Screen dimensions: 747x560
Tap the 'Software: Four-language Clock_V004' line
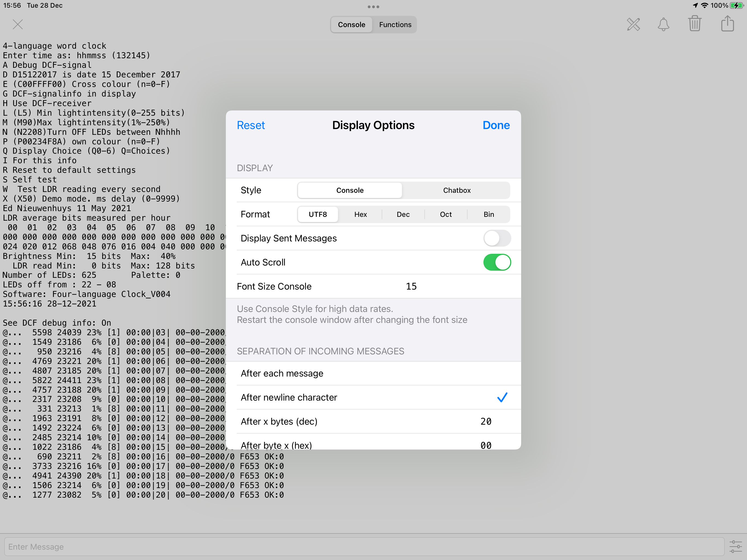click(x=86, y=294)
